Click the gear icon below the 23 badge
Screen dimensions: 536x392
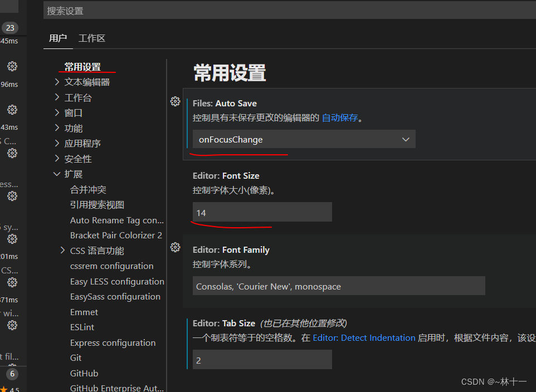tap(12, 66)
